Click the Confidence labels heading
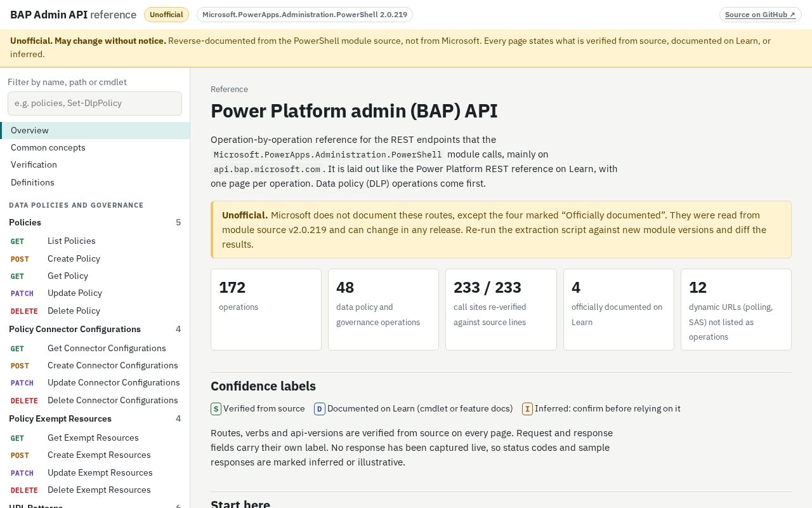The image size is (812, 508). [x=263, y=386]
